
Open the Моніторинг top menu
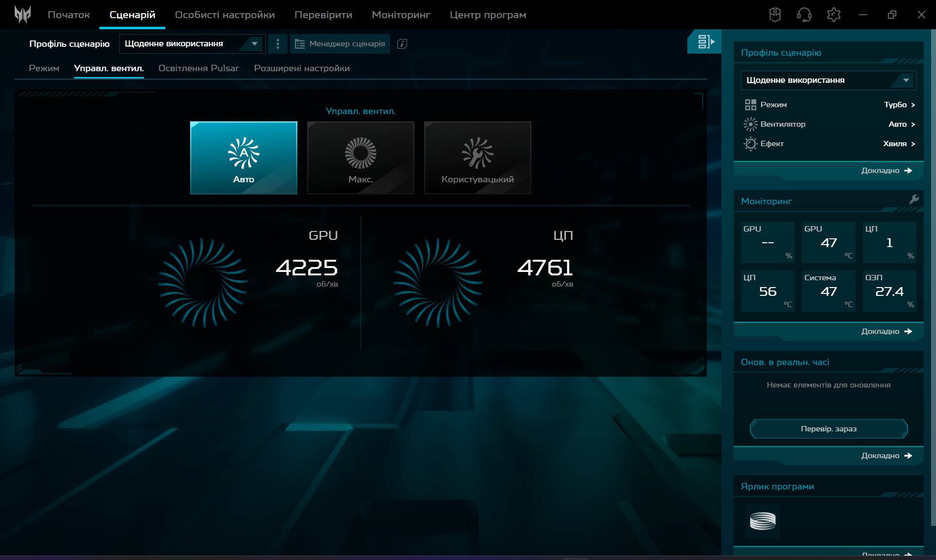[x=401, y=15]
